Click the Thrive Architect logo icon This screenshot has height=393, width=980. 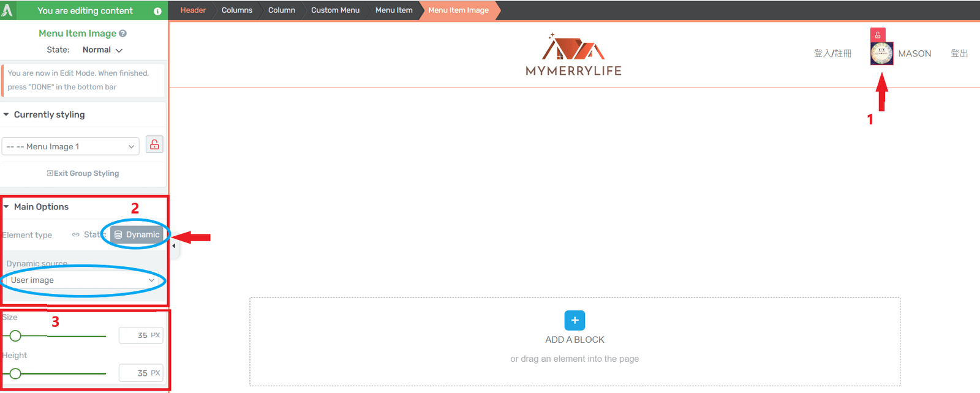tap(7, 10)
